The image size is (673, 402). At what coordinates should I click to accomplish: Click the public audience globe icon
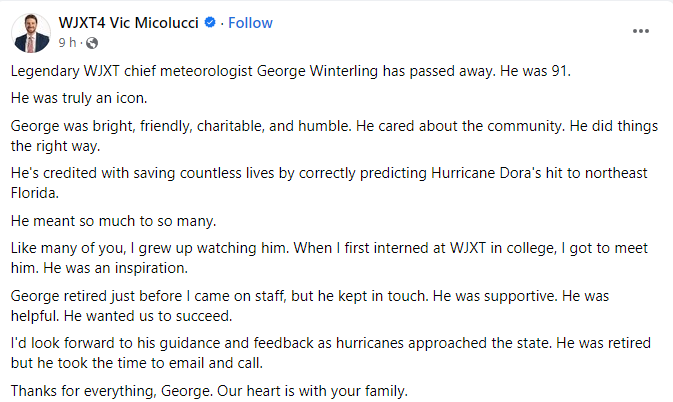92,43
